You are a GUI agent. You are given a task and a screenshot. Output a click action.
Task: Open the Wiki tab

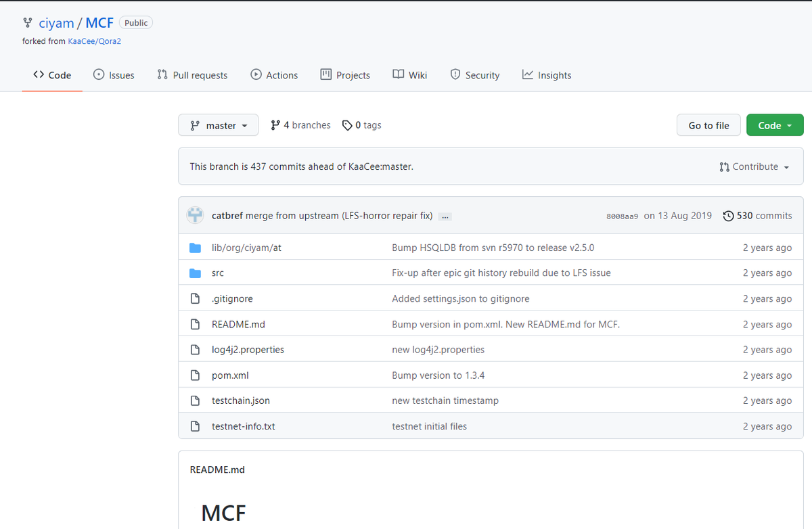[410, 75]
